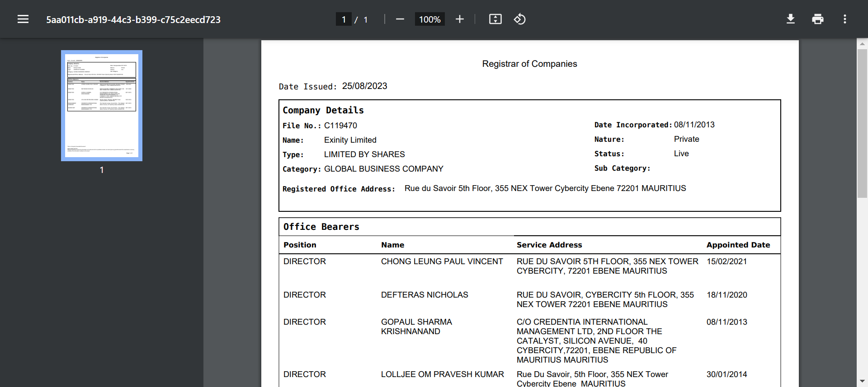Viewport: 868px width, 387px height.
Task: Click the Office Bearers section heading
Action: 321,227
